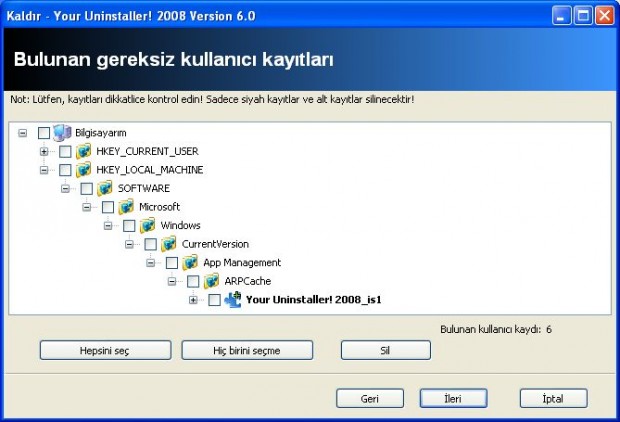Screen dimensions: 620x422
Task: Click the ARPCache registry key icon
Action: (211, 281)
